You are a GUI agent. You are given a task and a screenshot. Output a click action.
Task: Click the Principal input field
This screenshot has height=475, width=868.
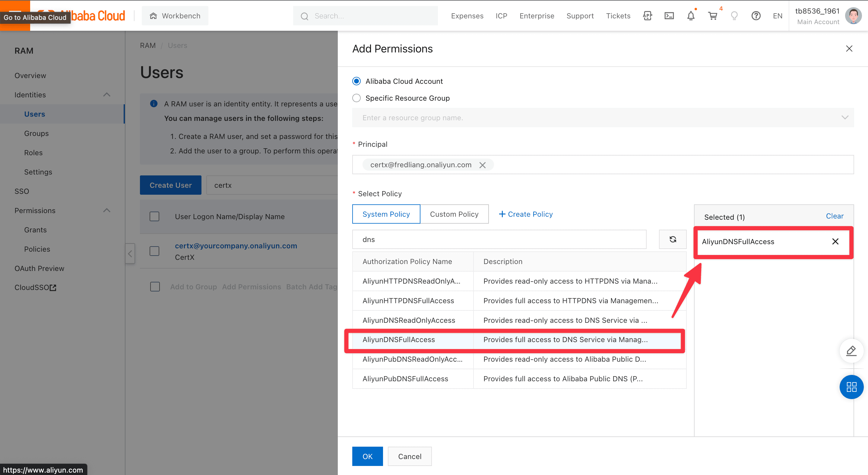603,165
